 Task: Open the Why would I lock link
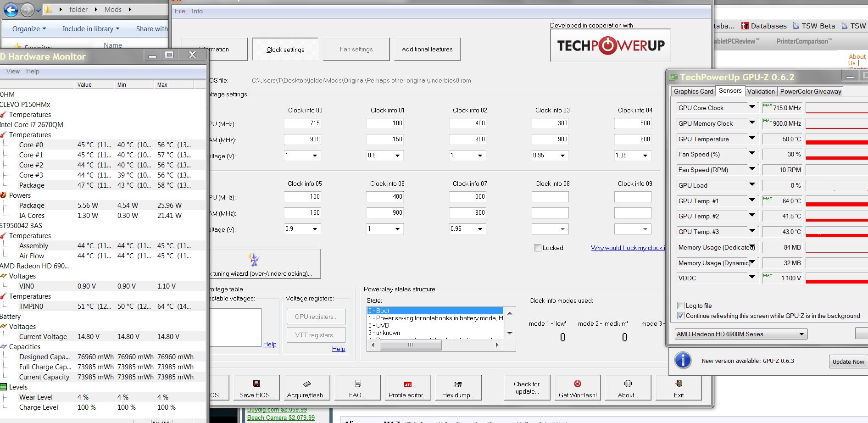pos(628,248)
